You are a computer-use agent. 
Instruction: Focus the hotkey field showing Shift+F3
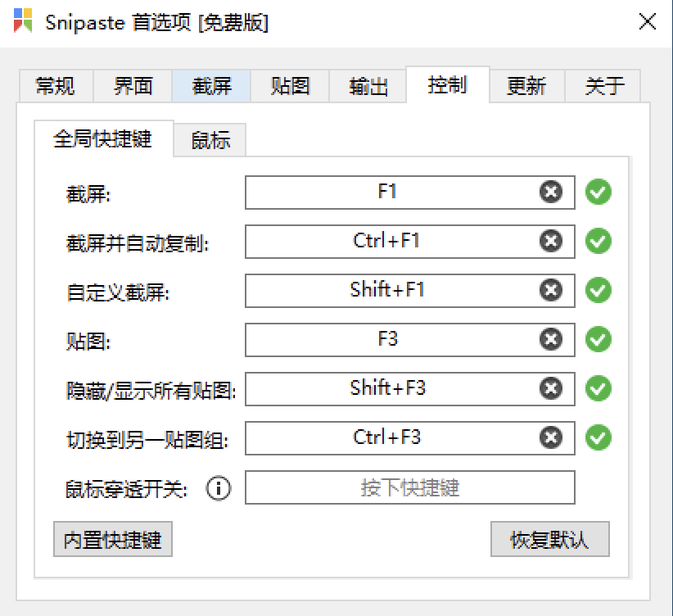coord(410,389)
